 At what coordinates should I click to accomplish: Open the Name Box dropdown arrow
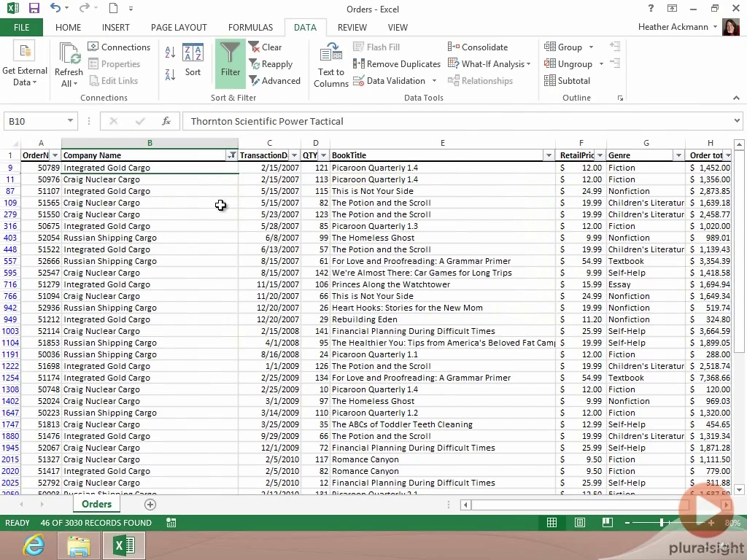[x=71, y=121]
